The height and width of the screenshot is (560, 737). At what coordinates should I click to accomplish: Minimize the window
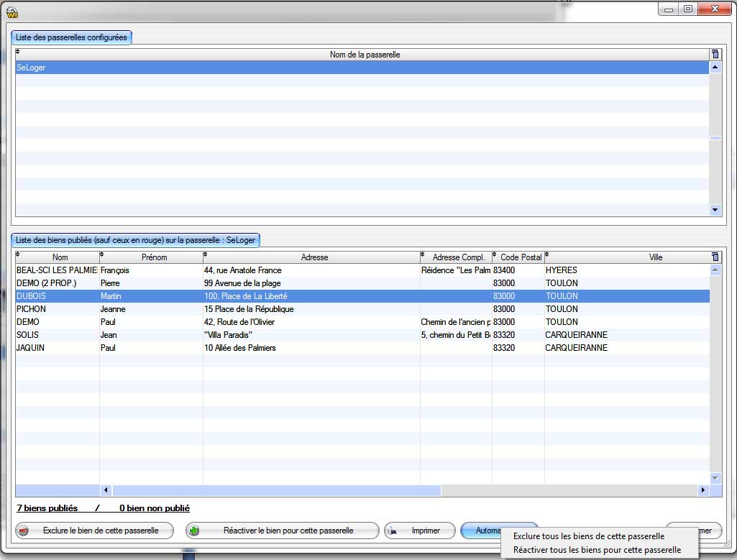click(x=669, y=9)
